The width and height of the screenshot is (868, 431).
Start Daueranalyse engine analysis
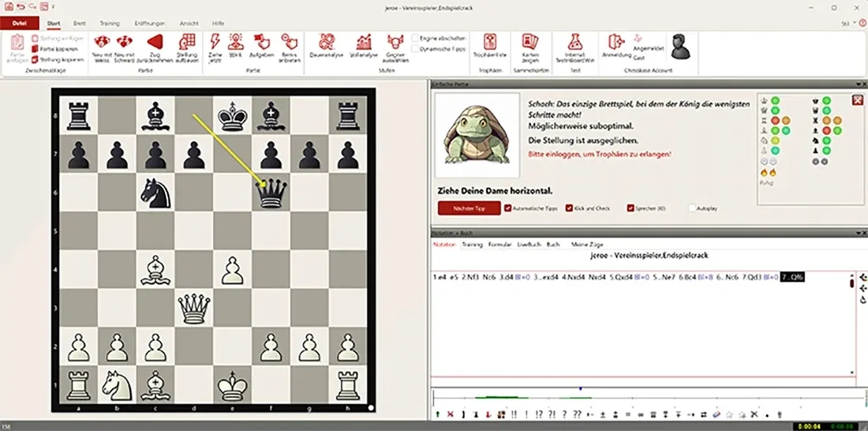tap(327, 47)
